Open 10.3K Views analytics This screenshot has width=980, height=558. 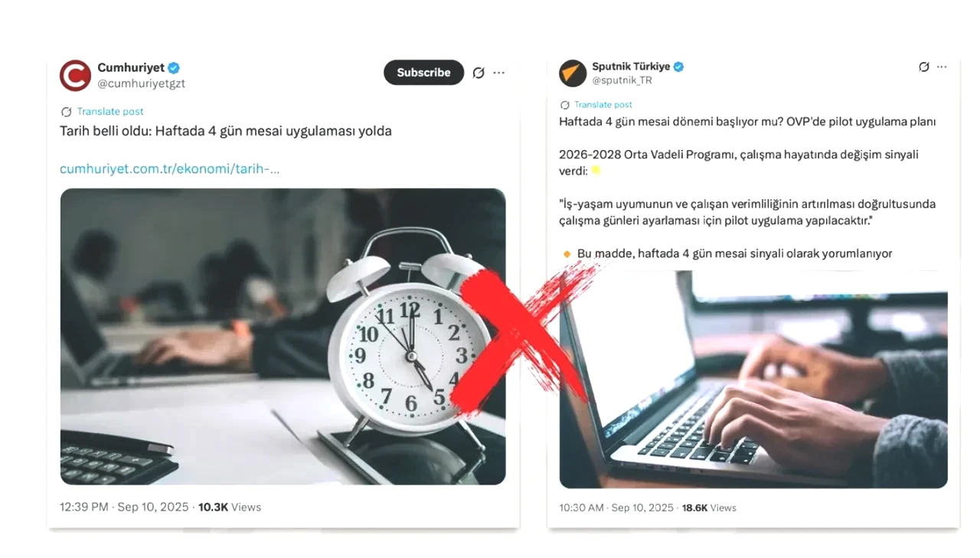pyautogui.click(x=230, y=507)
